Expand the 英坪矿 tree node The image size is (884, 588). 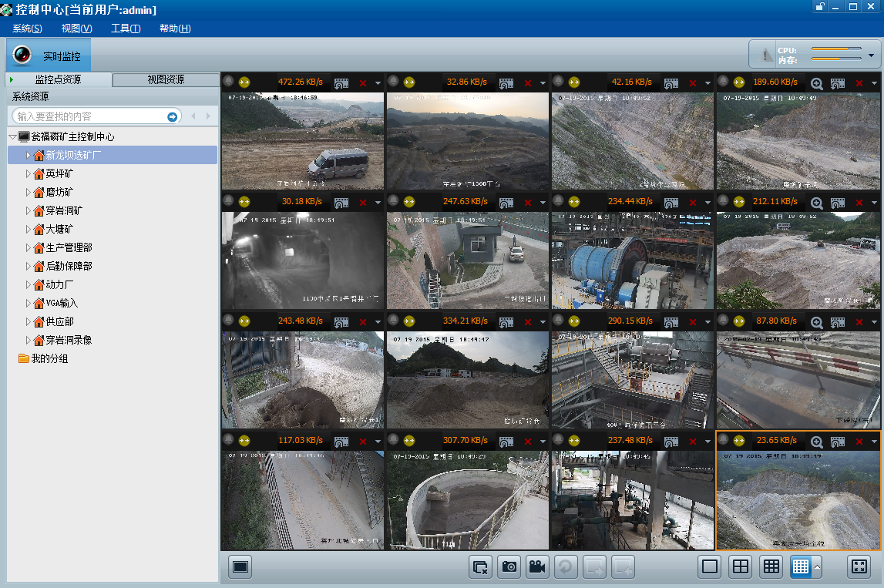point(28,174)
